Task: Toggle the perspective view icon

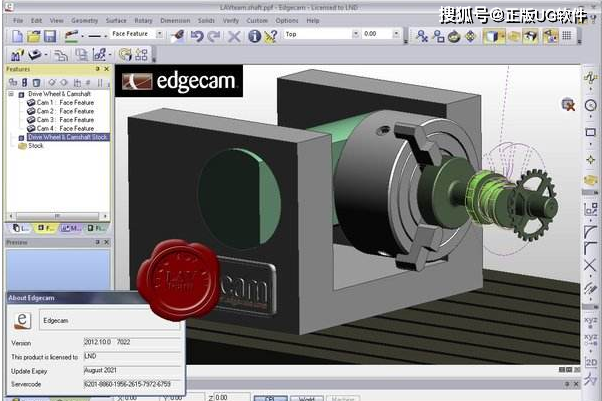Action: coord(531,36)
